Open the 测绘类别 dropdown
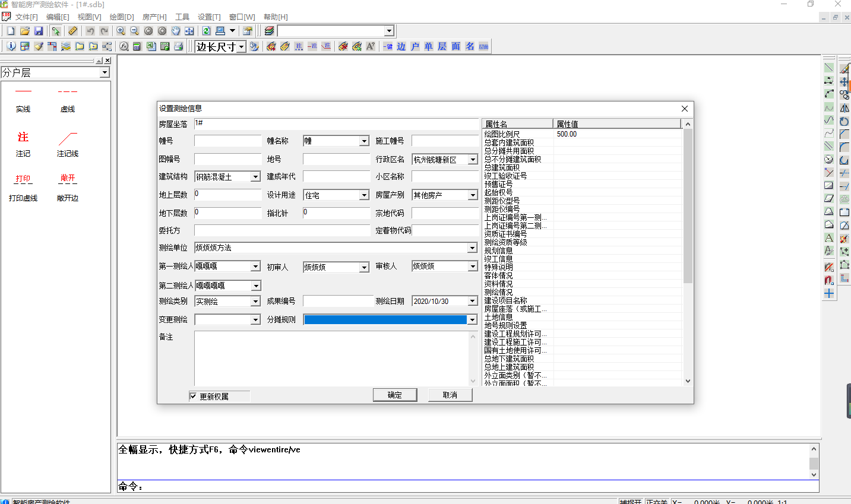The image size is (851, 504). tap(255, 302)
